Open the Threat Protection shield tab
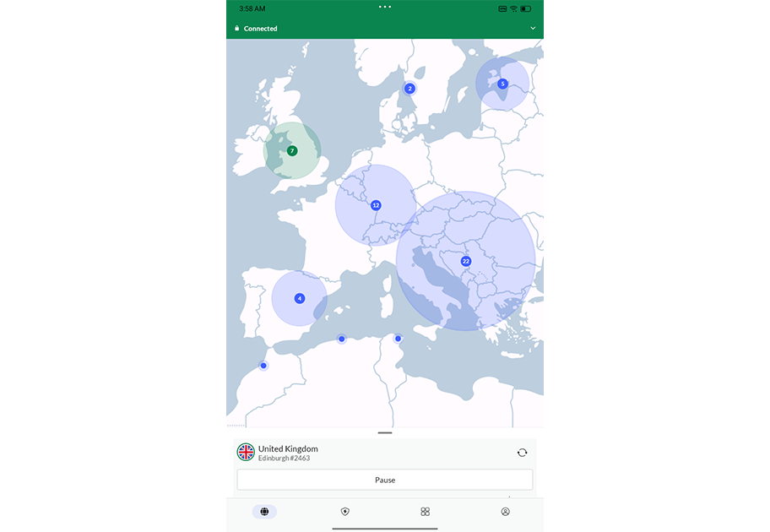Viewport: 770px width, 532px height. click(x=344, y=512)
